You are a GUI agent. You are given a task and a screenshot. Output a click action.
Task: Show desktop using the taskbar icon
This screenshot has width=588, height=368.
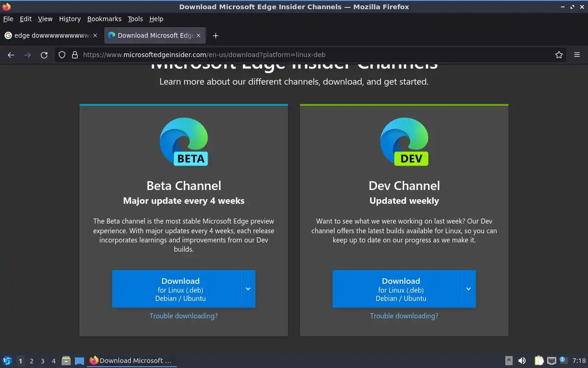point(79,361)
